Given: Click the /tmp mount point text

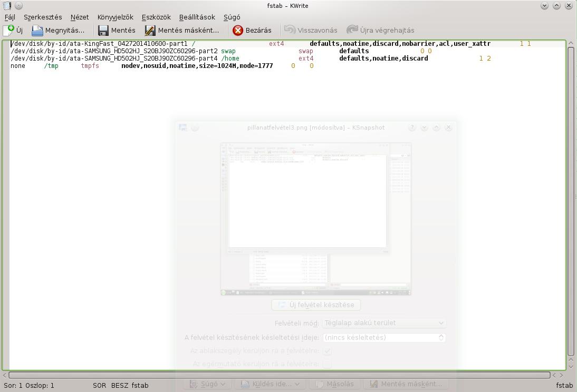Looking at the screenshot, I should (x=51, y=65).
